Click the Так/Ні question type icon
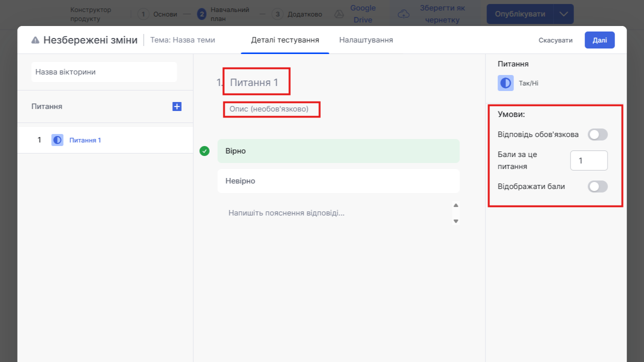Viewport: 644px width, 362px height. tap(505, 83)
